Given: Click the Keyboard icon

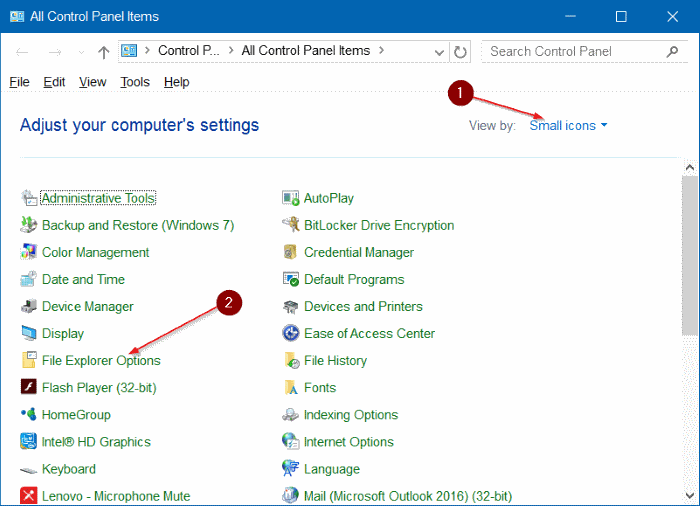Looking at the screenshot, I should point(29,469).
